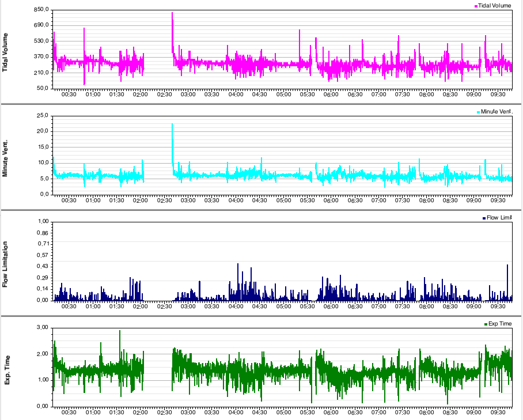Screen dimensions: 523x420
Task: Click the vertical Minute Vent. axis title
Action: coord(5,158)
